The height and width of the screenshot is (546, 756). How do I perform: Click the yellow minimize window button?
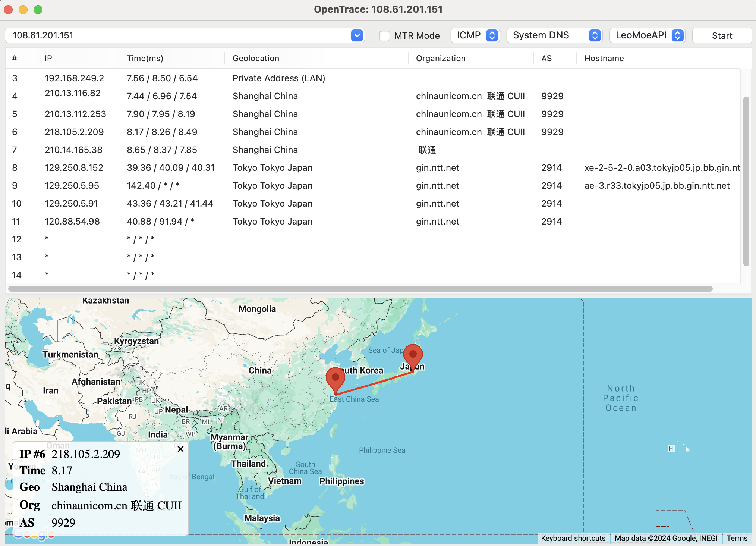23,10
